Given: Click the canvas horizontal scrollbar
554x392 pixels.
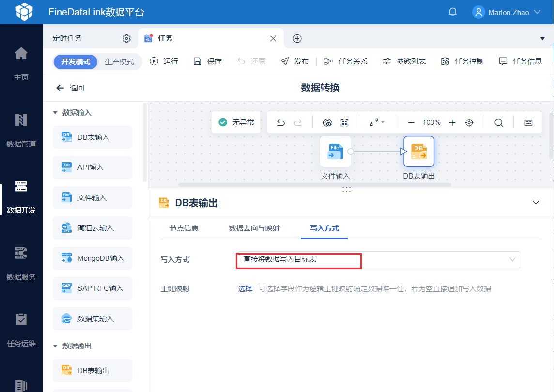Looking at the screenshot, I should tap(314, 185).
